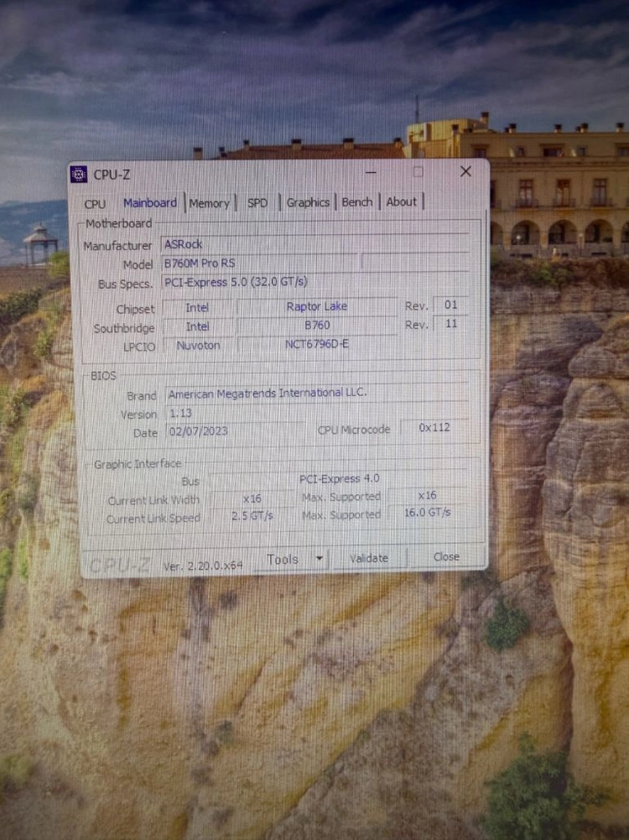The image size is (629, 840).
Task: Open the Graphics tab
Action: [308, 202]
